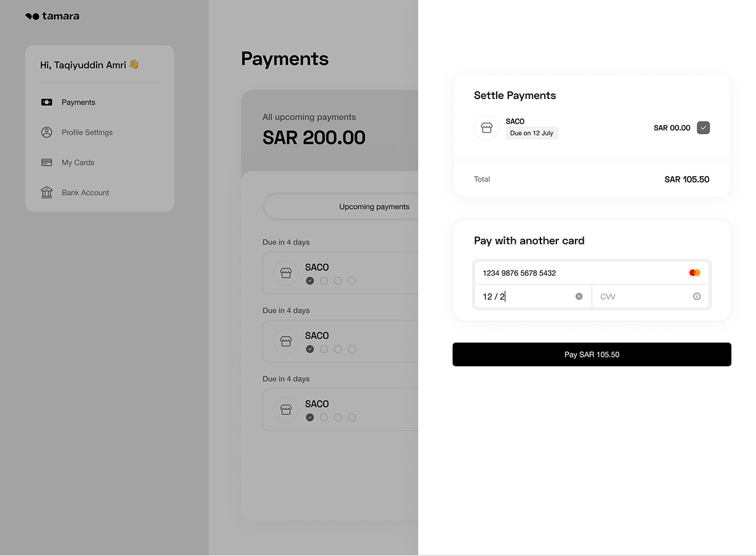Switch to Upcoming payments tab

(374, 207)
